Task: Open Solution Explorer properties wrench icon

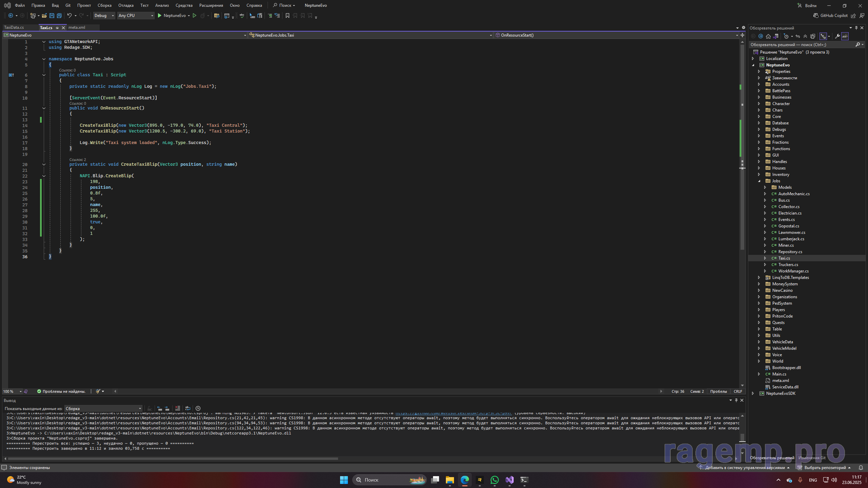Action: tap(837, 36)
